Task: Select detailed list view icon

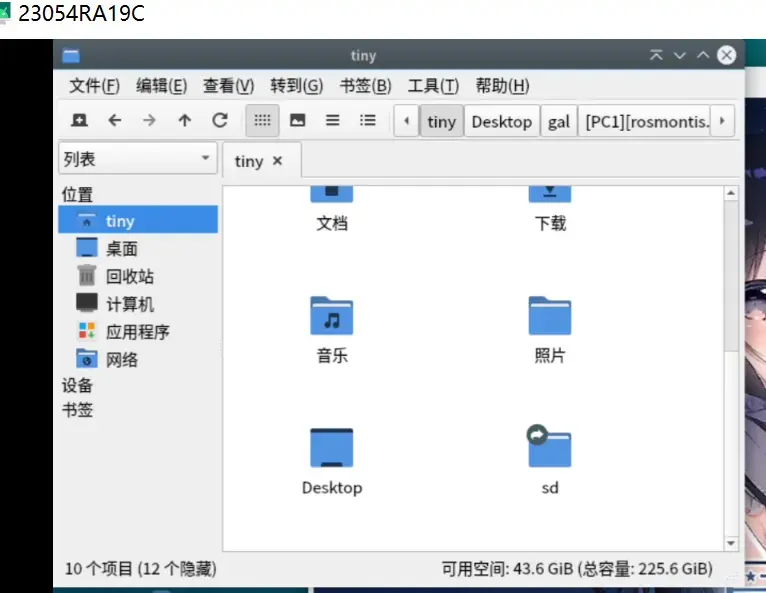Action: (368, 120)
